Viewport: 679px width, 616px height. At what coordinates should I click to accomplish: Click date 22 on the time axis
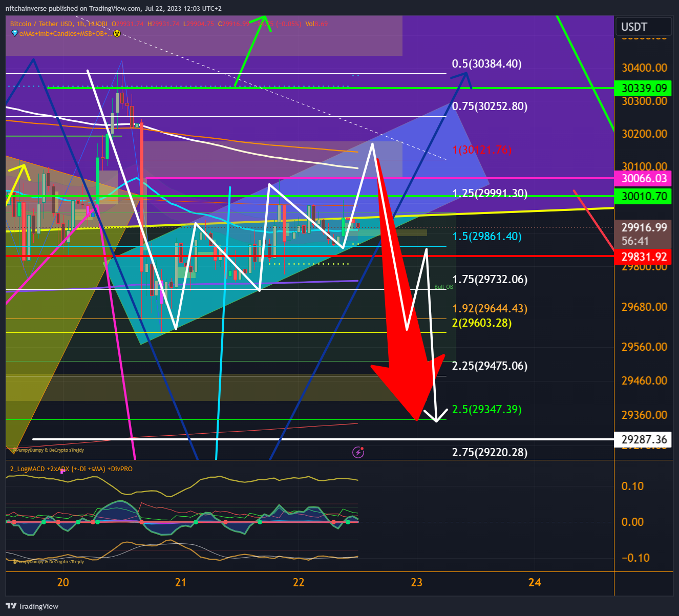[299, 582]
